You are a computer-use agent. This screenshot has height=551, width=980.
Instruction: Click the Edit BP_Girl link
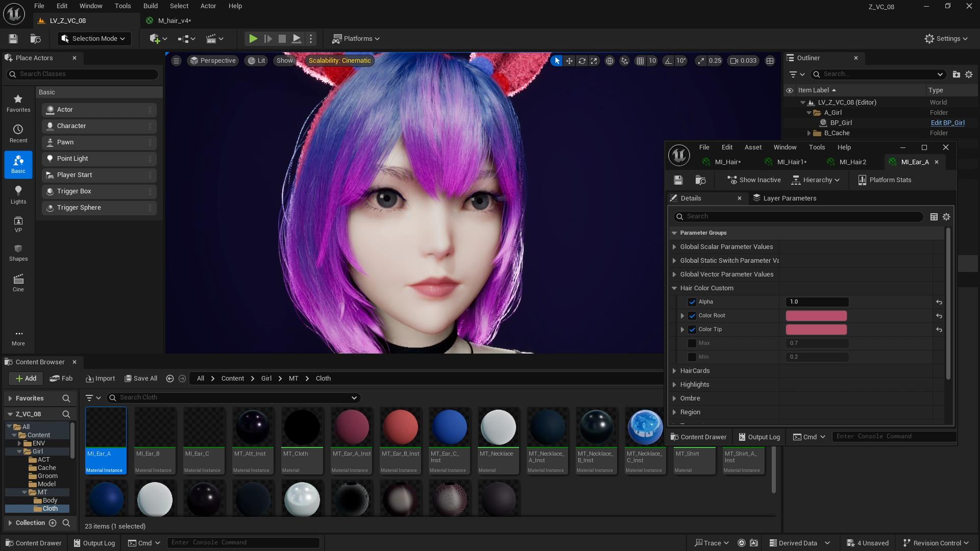(947, 123)
